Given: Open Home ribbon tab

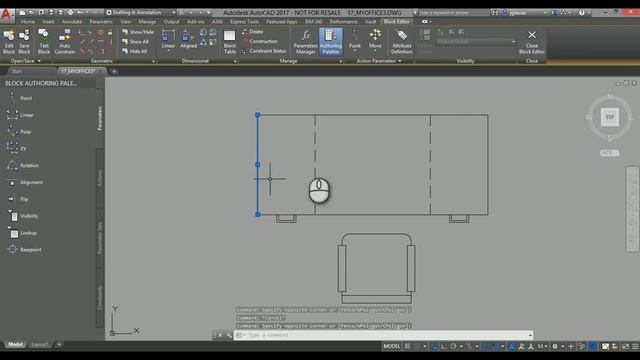Looking at the screenshot, I should [28, 22].
